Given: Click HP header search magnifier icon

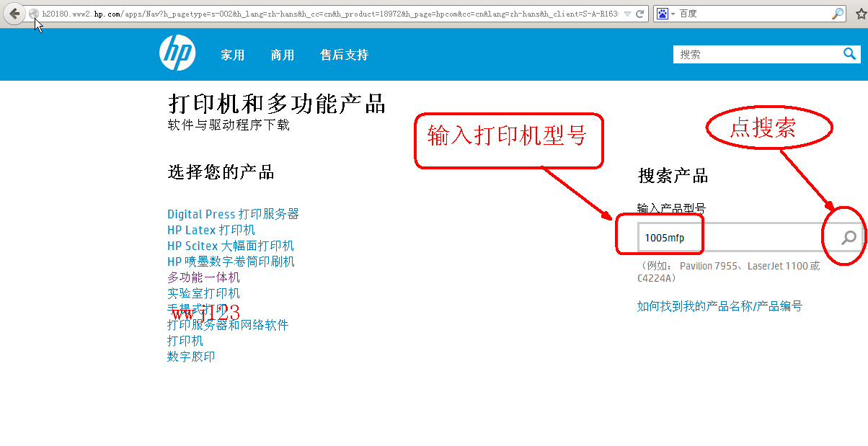Looking at the screenshot, I should [x=849, y=53].
